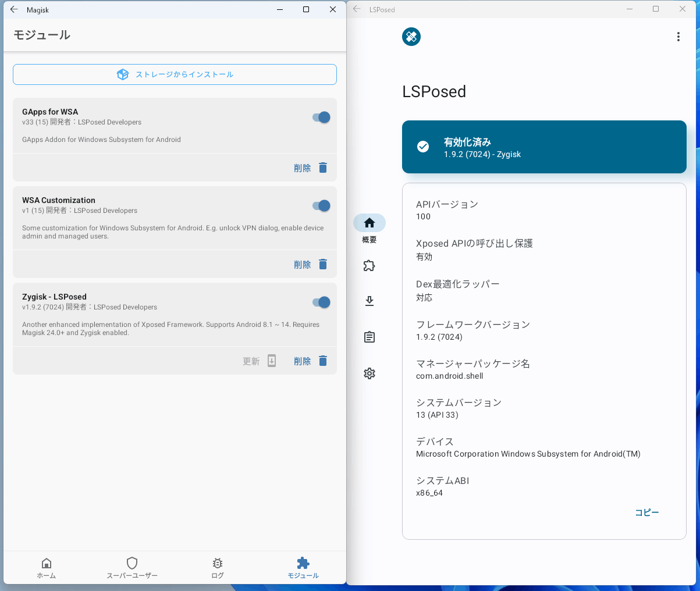
Task: Click the Microsoft Corporation device value
Action: 528,454
